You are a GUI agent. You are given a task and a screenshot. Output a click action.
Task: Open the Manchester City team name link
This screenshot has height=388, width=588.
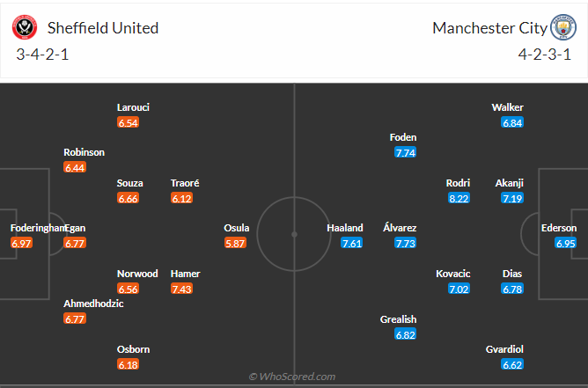489,28
